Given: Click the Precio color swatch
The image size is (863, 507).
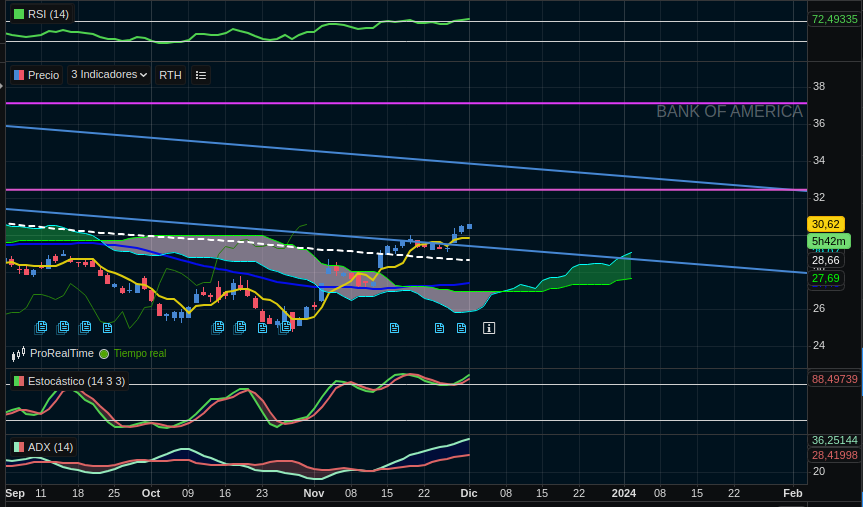Looking at the screenshot, I should [x=19, y=75].
